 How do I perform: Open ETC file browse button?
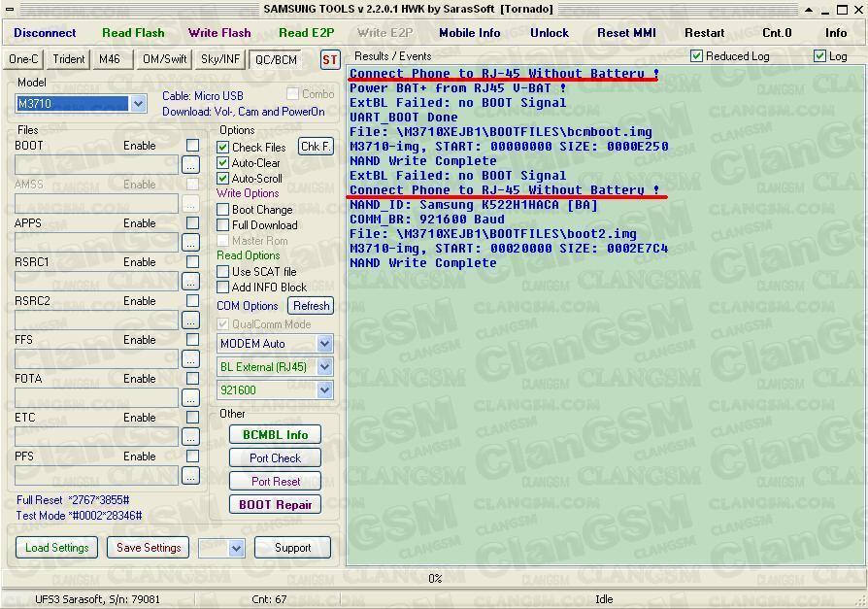(190, 436)
